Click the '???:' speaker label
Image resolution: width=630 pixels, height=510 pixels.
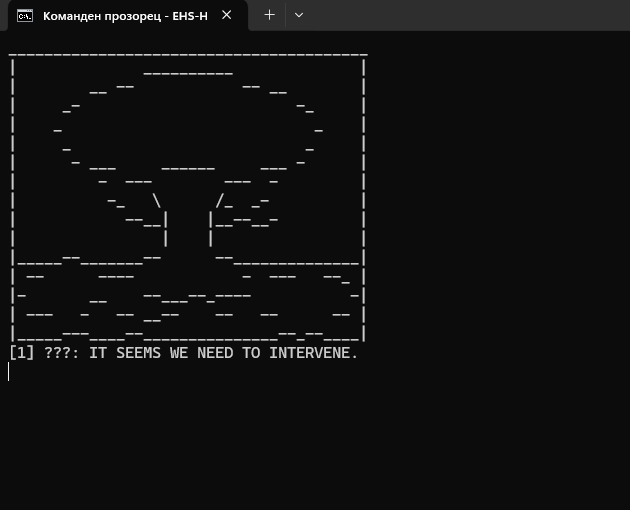point(62,353)
